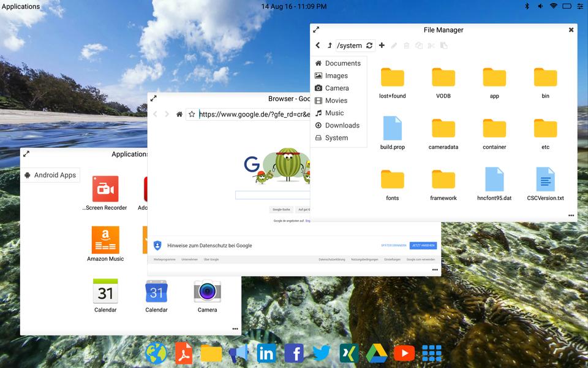Viewport: 588px width, 368px height.
Task: Click the Google search input box
Action: 273,195
